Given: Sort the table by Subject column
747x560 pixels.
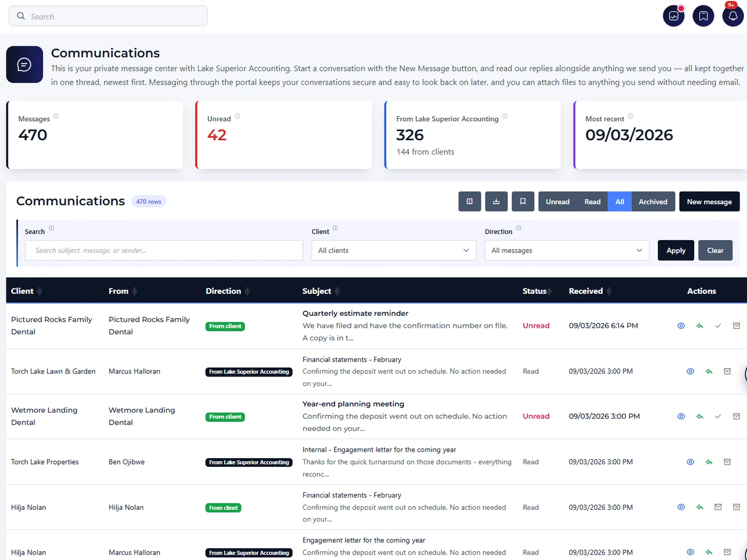Looking at the screenshot, I should [321, 291].
